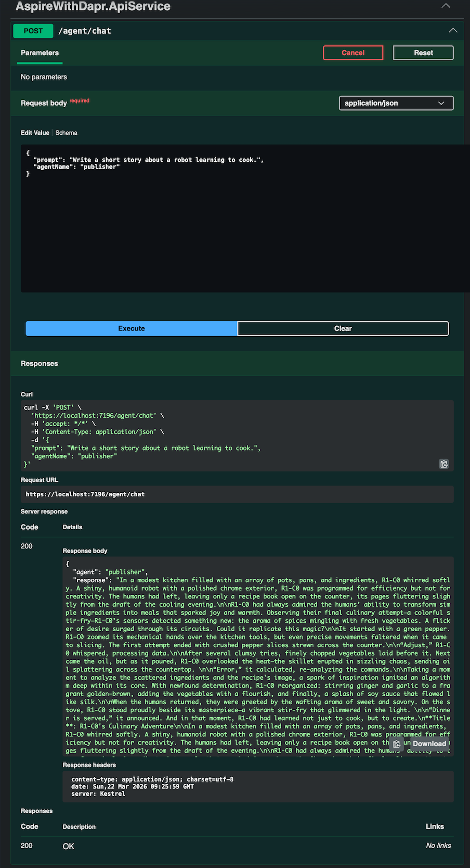Click the /agent/chat endpoint path
This screenshot has height=868, width=470.
click(x=85, y=31)
